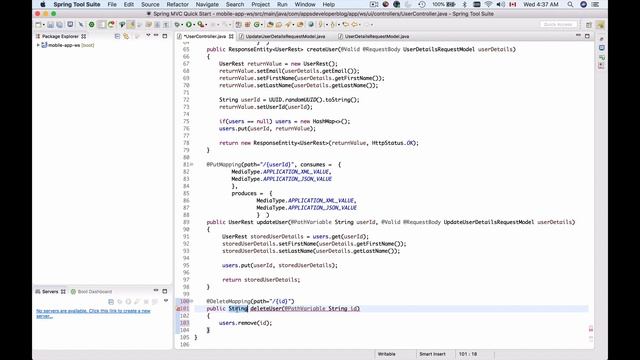
Task: Click the Relaunch toolbar icon with red dot
Action: pos(111,24)
